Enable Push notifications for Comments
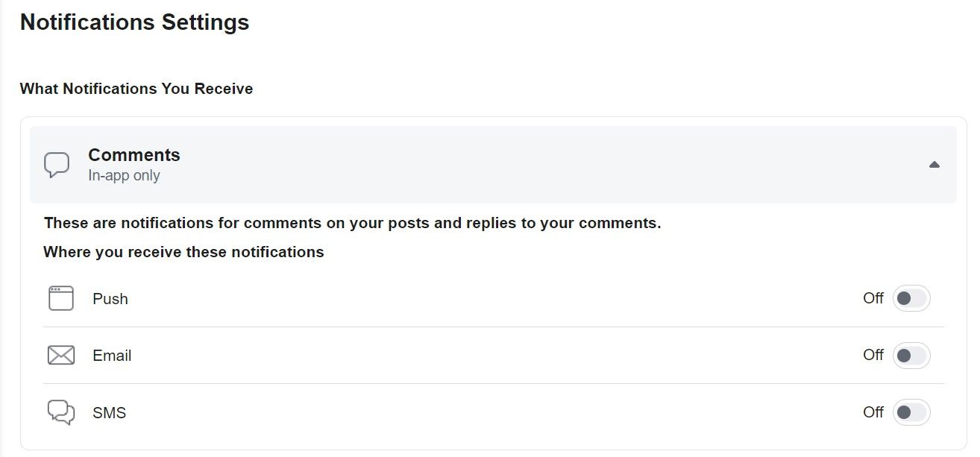Screen dimensions: 980x457 pos(911,297)
